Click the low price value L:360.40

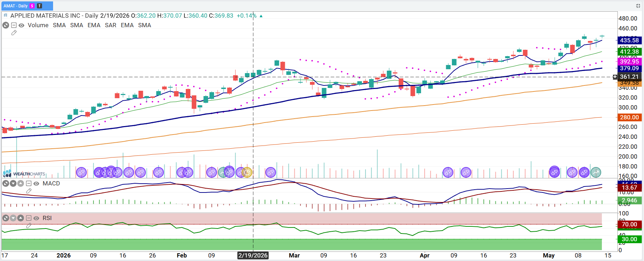[195, 16]
